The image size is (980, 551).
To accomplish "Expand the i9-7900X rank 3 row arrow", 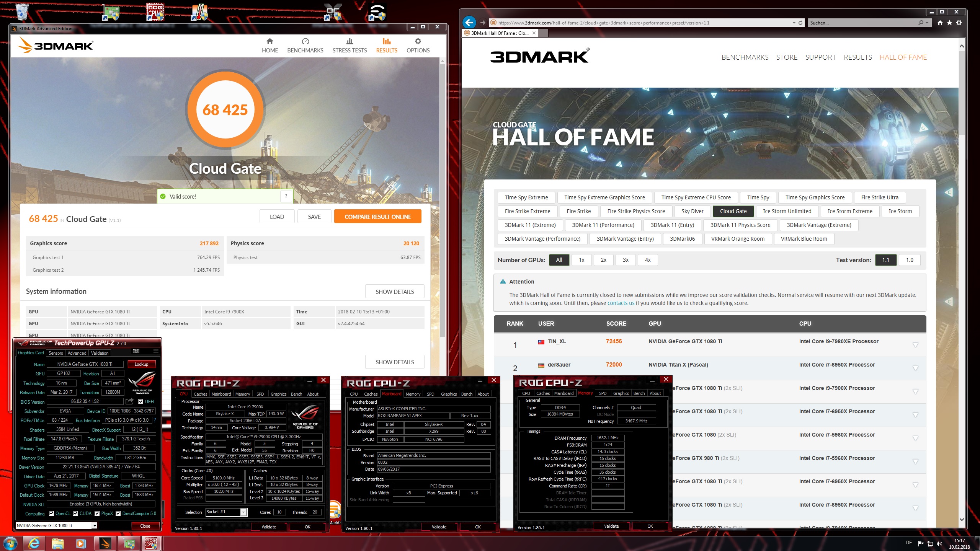I will pos(915,391).
